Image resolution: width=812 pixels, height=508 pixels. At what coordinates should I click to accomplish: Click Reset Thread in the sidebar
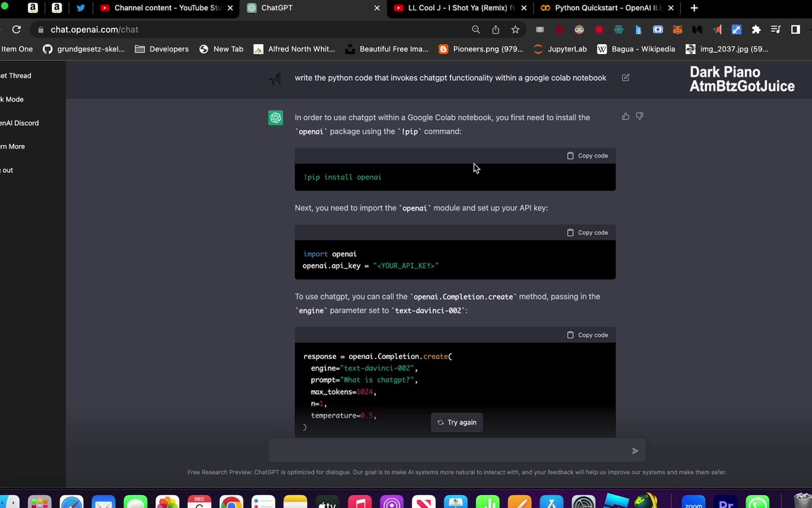[x=16, y=76]
